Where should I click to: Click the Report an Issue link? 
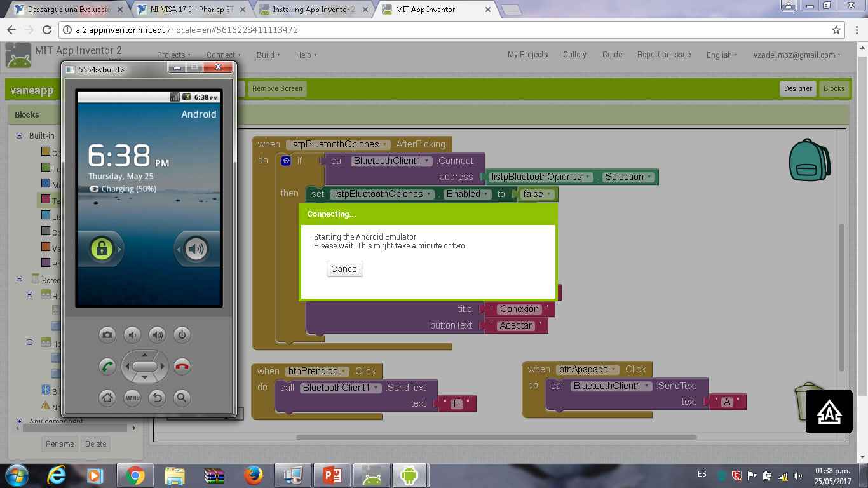tap(664, 55)
